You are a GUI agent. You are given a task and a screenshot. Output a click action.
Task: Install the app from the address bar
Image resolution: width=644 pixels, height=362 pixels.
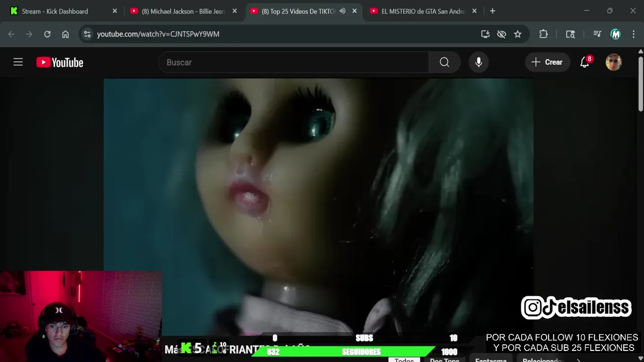click(x=486, y=34)
